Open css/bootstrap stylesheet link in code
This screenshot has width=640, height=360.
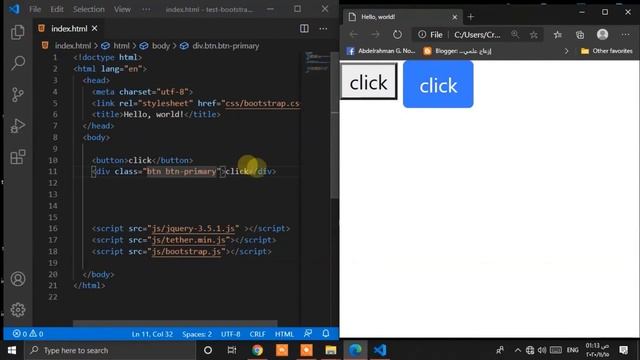pyautogui.click(x=262, y=103)
